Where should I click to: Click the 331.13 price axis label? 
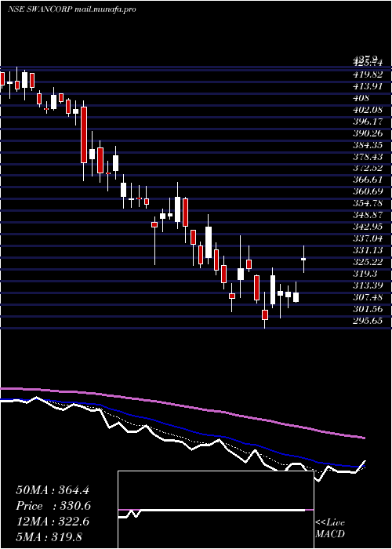pos(368,250)
